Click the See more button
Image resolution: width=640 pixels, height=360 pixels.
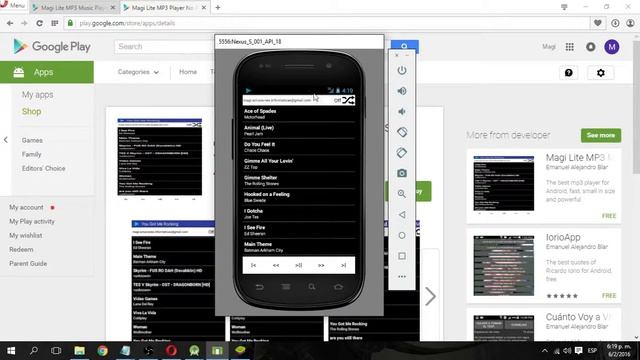point(601,135)
